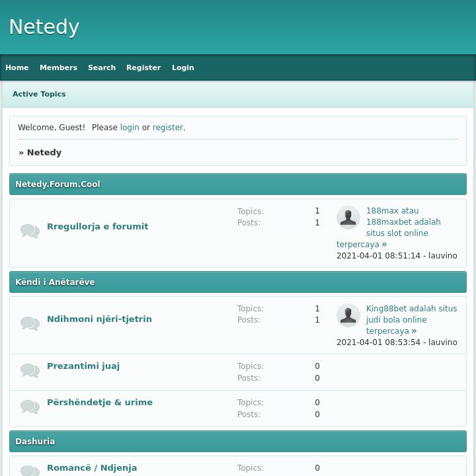This screenshot has width=476, height=476.
Task: Click the user avatar next to 188max post
Action: [x=348, y=218]
